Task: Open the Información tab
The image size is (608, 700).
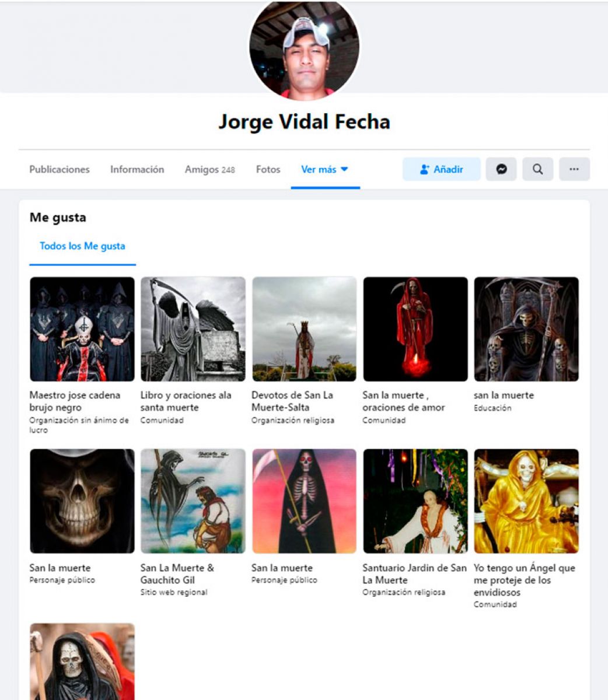Action: 137,169
